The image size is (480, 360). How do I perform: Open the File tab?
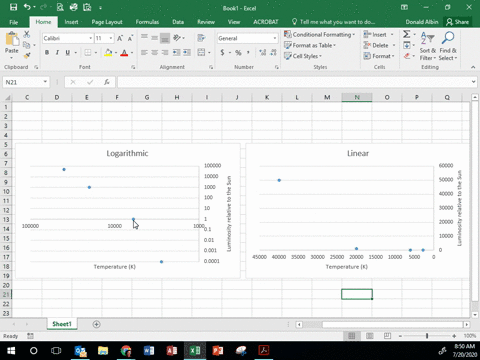point(14,22)
